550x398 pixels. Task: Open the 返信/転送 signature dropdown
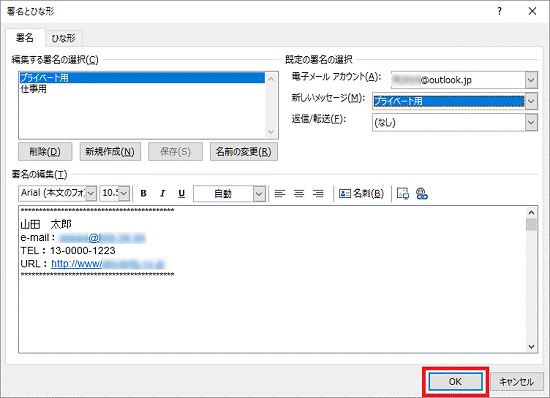[x=531, y=123]
